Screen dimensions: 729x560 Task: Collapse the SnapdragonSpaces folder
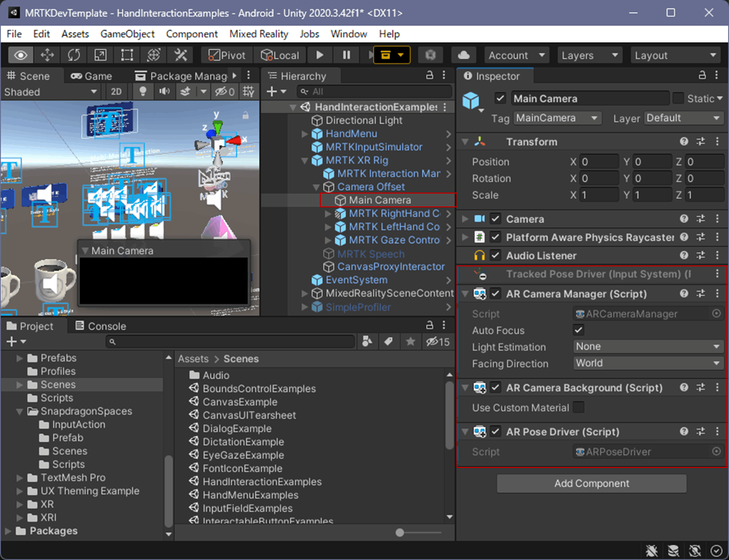click(x=20, y=411)
